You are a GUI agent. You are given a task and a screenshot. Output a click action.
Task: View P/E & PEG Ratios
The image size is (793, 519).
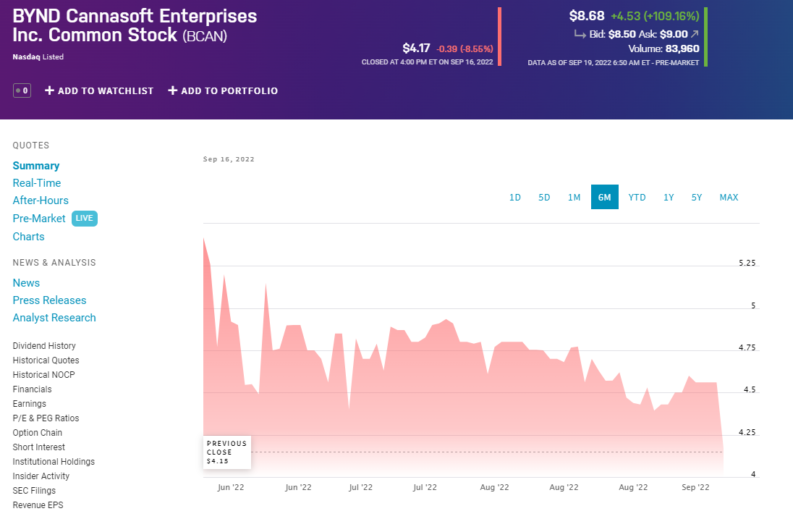click(46, 418)
